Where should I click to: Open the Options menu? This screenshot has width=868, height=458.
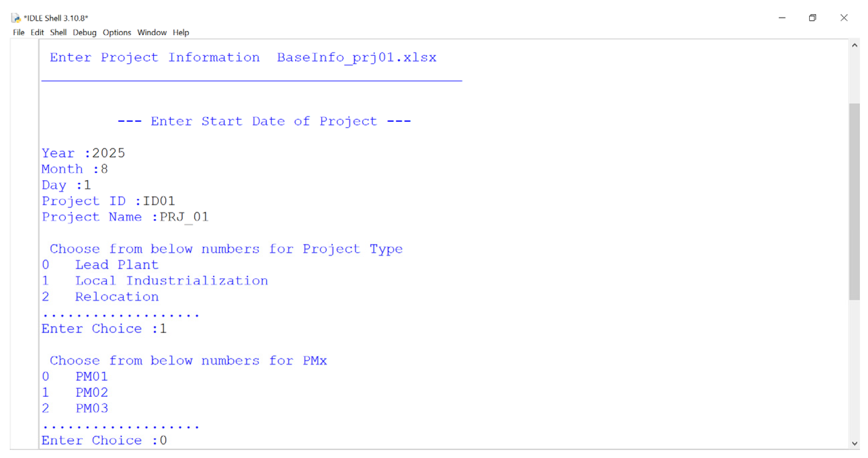coord(117,32)
